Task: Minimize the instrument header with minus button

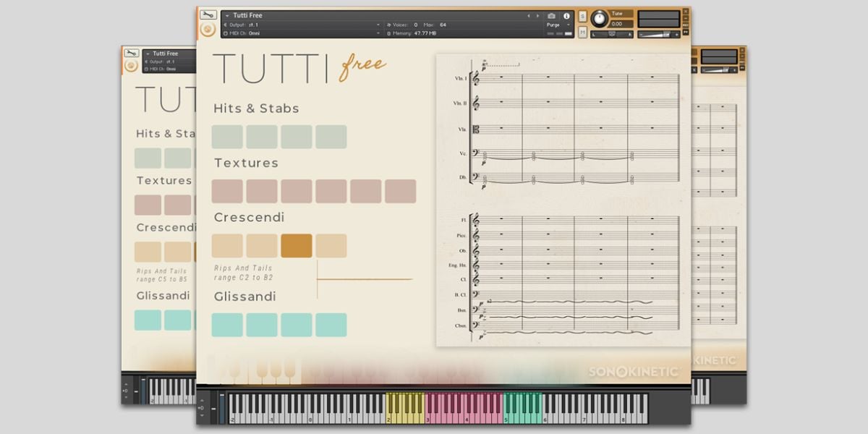Action: pyautogui.click(x=685, y=19)
